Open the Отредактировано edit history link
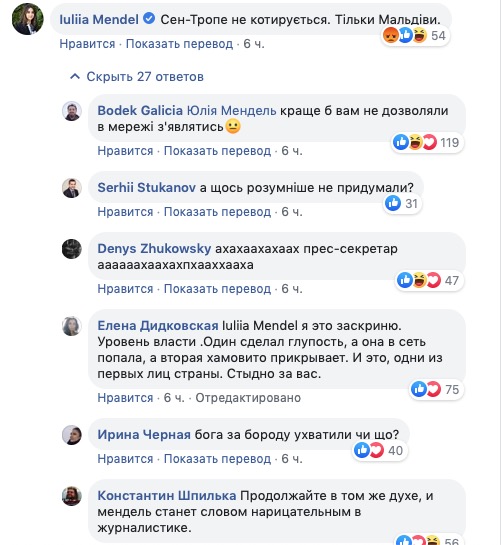 248,398
